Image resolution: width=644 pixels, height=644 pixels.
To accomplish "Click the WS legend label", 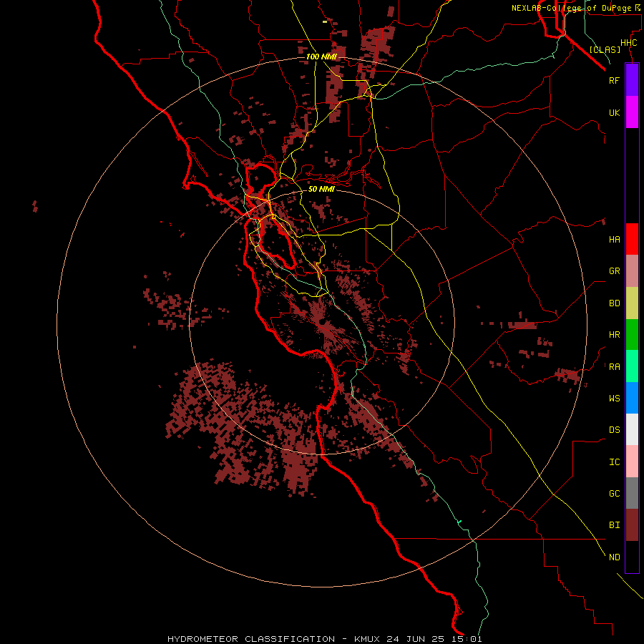I will click(x=615, y=398).
